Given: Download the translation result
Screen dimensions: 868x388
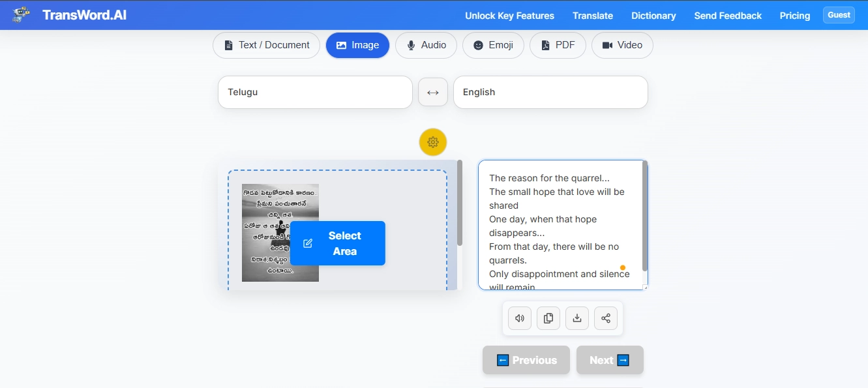Looking at the screenshot, I should click(576, 318).
